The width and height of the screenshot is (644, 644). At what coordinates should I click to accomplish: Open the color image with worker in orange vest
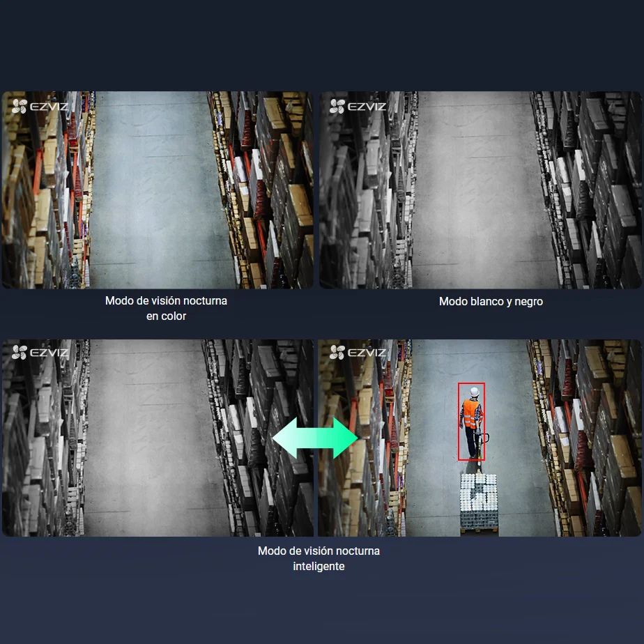pyautogui.click(x=480, y=438)
